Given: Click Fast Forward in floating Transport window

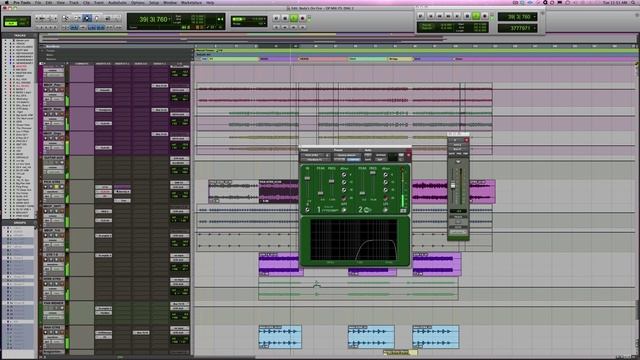Looking at the screenshot, I should pos(449,16).
